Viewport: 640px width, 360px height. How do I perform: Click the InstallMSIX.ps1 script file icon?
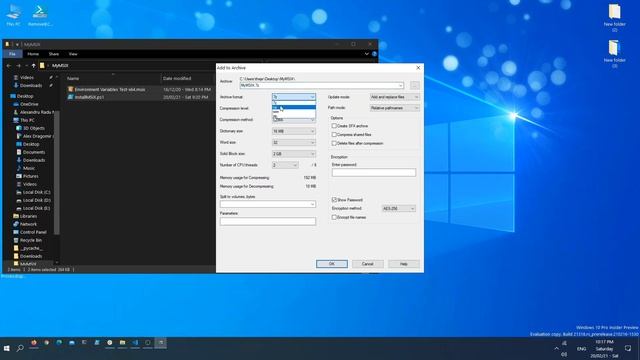[x=71, y=97]
